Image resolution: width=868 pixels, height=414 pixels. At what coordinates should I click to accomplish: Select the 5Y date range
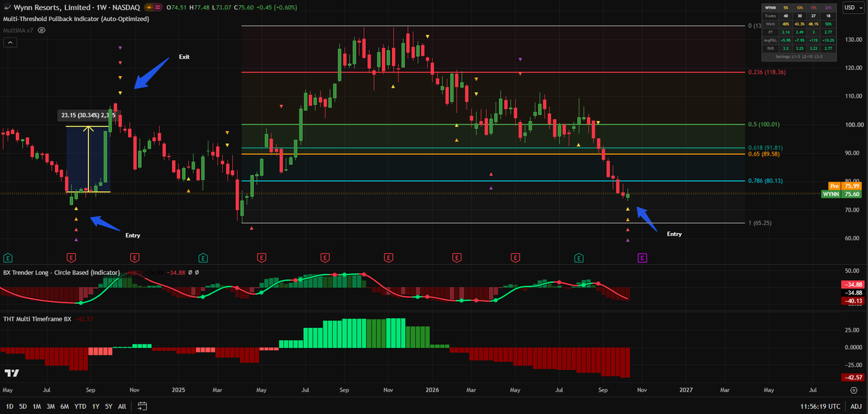[x=109, y=406]
